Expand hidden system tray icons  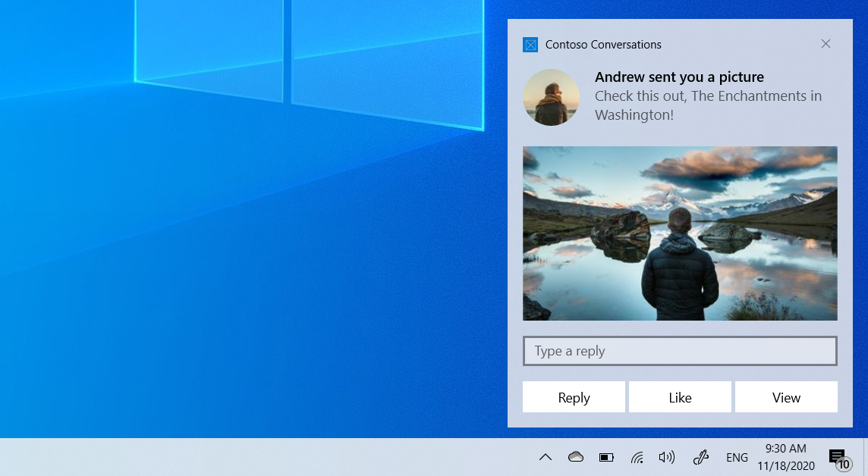[x=545, y=457]
